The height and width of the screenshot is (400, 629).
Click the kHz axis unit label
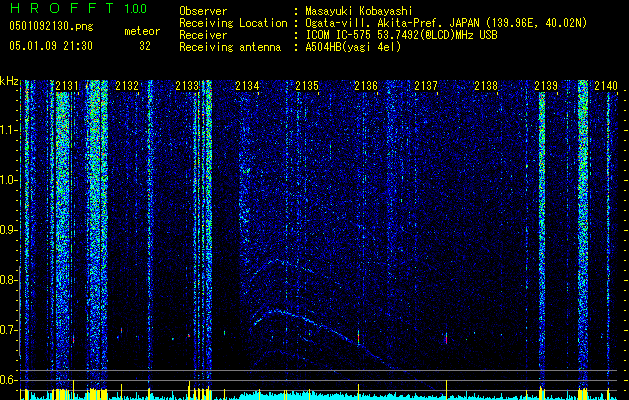[9, 81]
